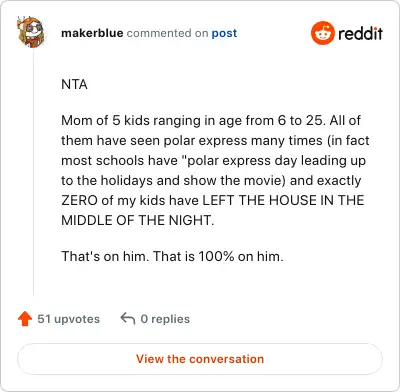The height and width of the screenshot is (392, 400).
Task: Select the "51 upvotes" label
Action: 68,319
